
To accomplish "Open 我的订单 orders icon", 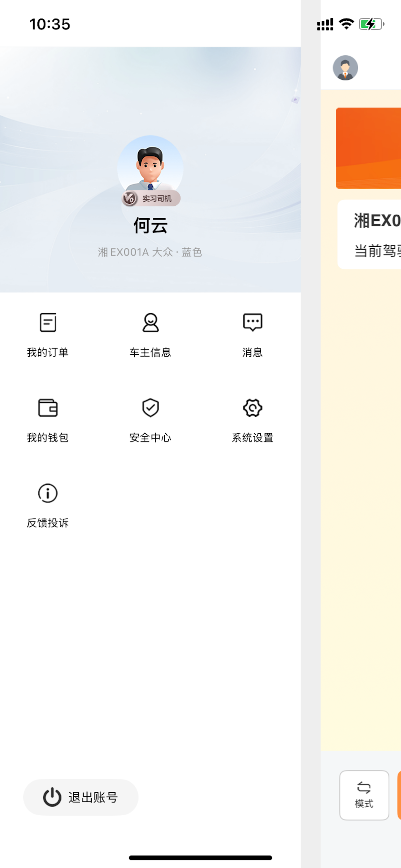I will [x=48, y=323].
